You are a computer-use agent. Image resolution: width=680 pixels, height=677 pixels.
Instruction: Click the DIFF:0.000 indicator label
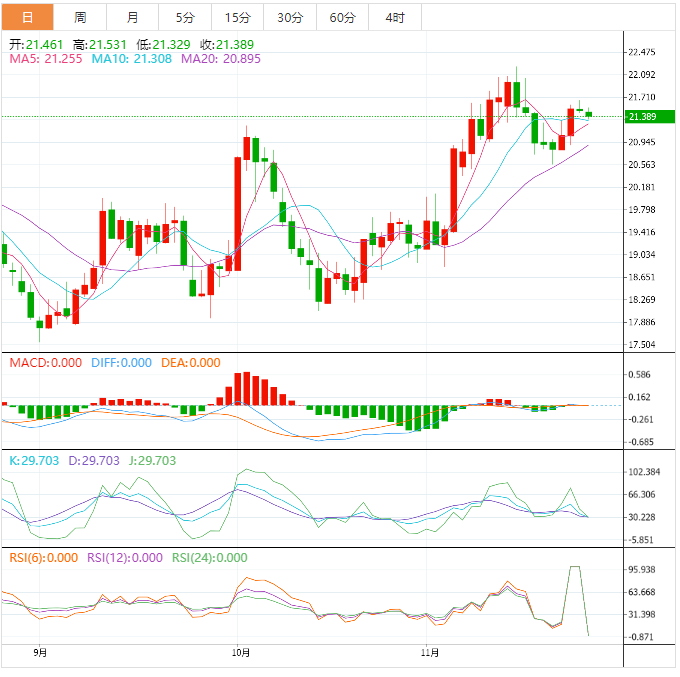[x=121, y=363]
